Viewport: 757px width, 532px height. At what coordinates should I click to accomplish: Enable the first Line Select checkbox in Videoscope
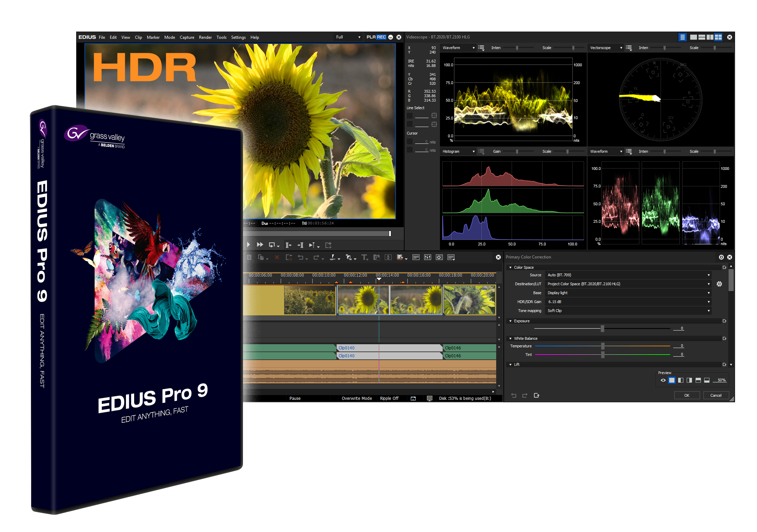coord(410,116)
